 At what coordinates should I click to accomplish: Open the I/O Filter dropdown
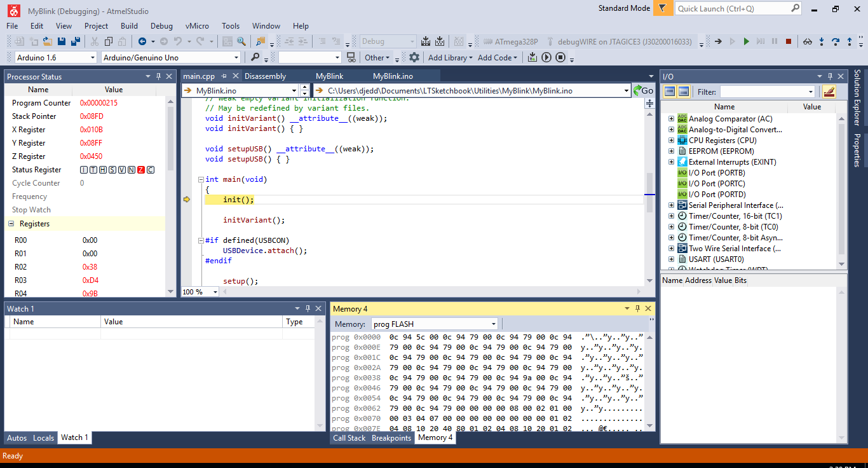click(x=810, y=92)
